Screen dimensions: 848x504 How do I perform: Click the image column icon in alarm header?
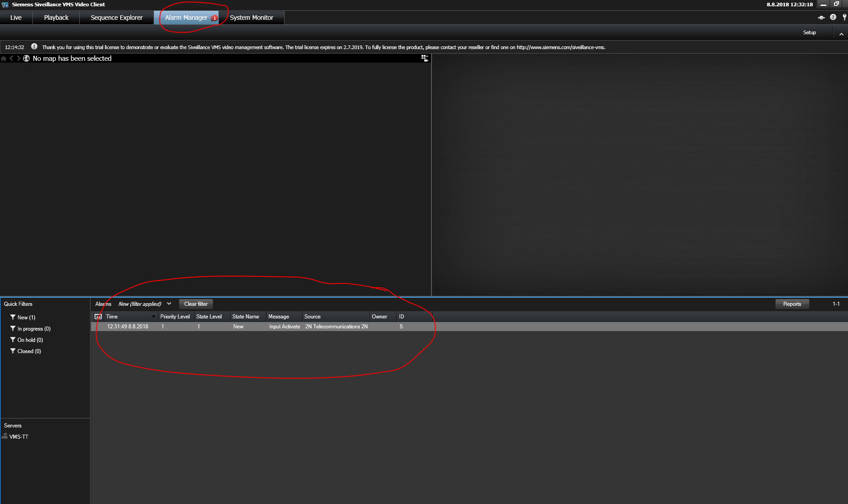click(98, 317)
